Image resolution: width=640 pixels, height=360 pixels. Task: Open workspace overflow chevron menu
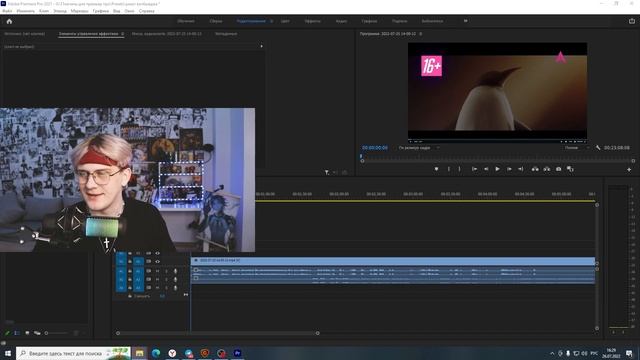(x=465, y=21)
